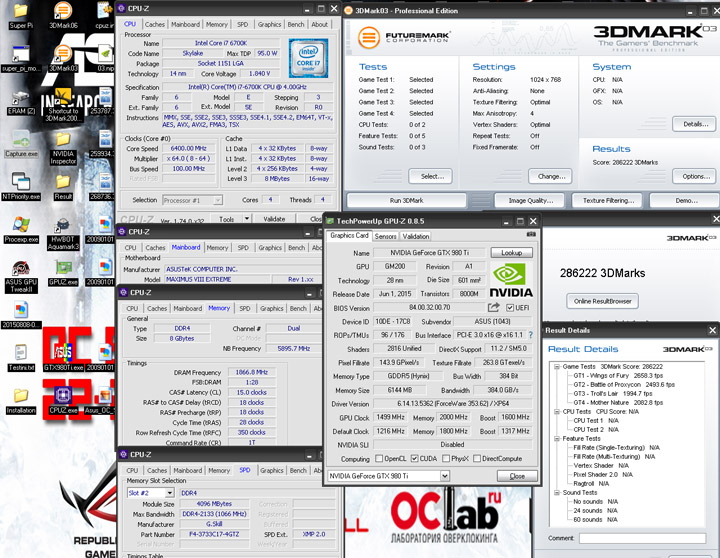Click the Validate button in CPU-Z
Image resolution: width=720 pixels, height=558 pixels.
pos(274,219)
